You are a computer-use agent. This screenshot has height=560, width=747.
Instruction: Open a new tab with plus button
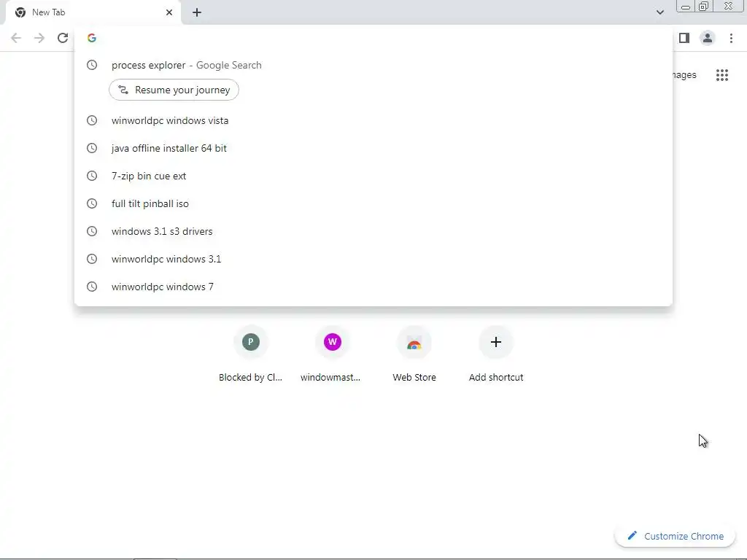[x=197, y=12]
